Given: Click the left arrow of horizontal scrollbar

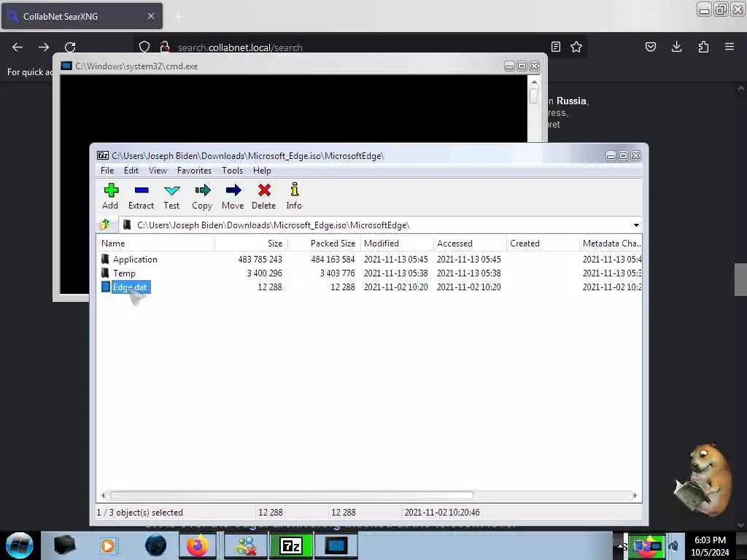Looking at the screenshot, I should 103,495.
